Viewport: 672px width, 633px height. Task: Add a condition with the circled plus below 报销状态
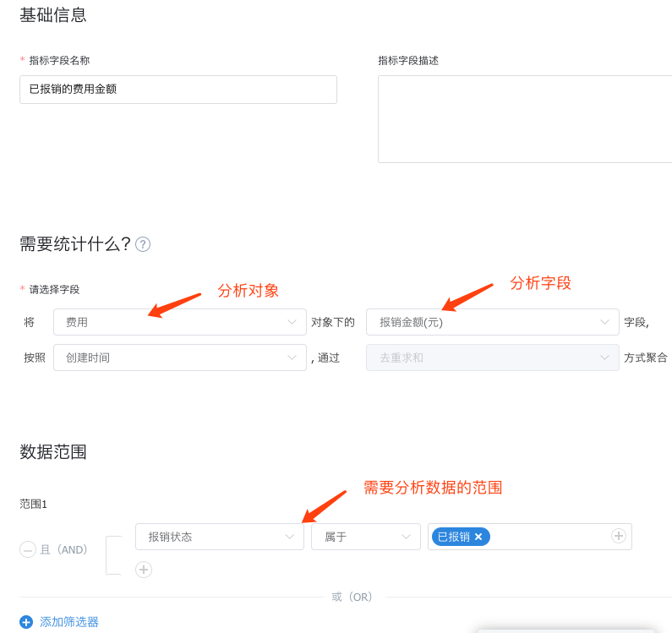[144, 570]
